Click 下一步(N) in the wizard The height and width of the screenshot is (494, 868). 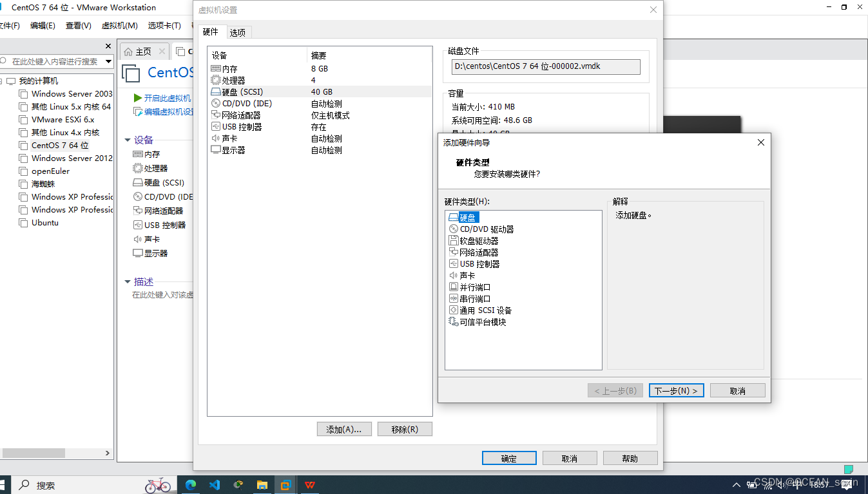(x=677, y=391)
